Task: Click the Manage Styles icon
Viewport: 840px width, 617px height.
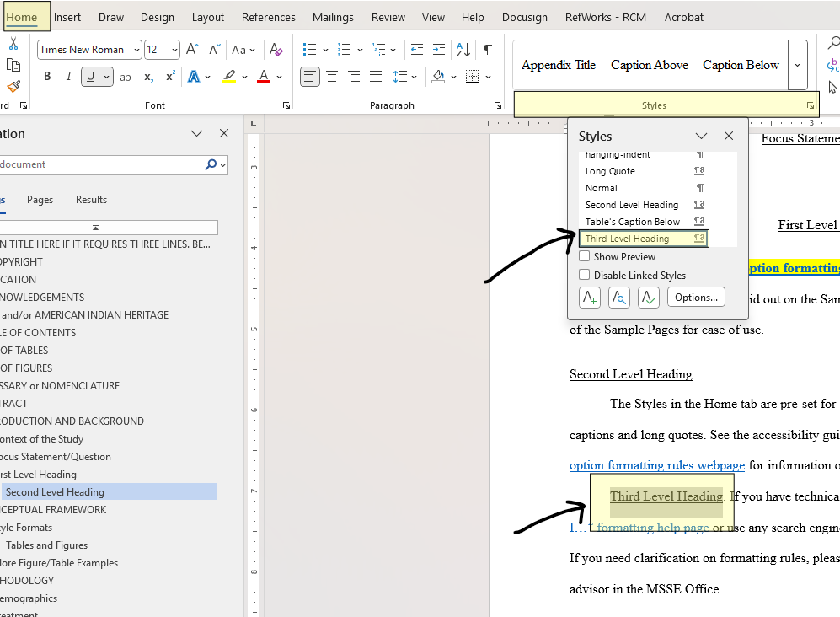Action: click(648, 297)
